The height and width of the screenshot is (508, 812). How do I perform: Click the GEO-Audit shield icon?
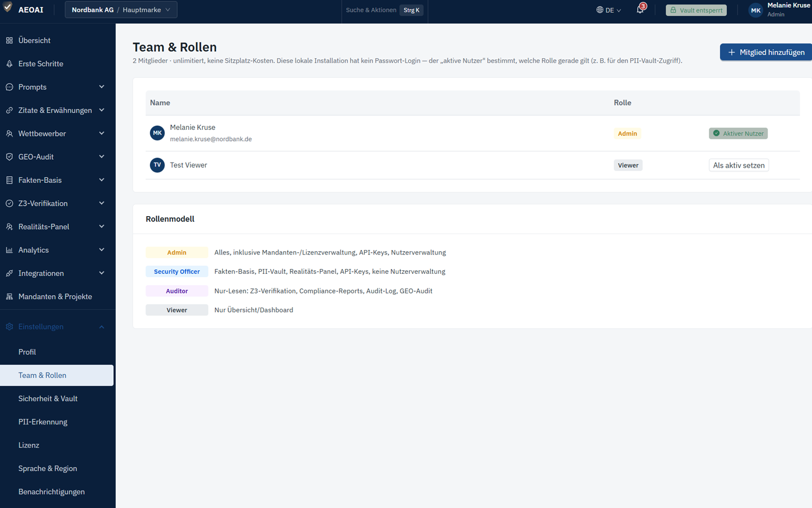coord(9,157)
